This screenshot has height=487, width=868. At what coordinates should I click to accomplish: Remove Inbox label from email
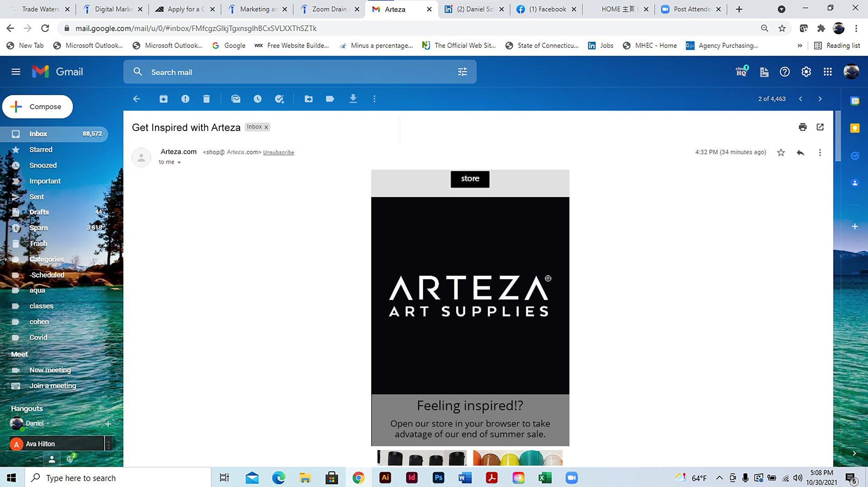coord(266,127)
